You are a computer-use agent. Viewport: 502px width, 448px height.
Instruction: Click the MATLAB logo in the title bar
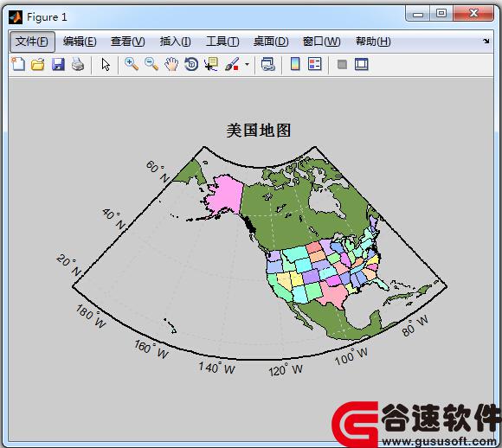(x=16, y=17)
